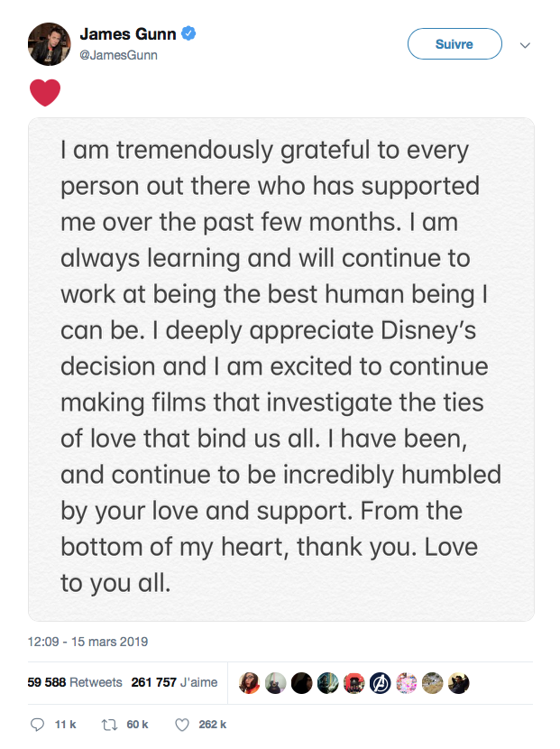Open James Gunn's profile picture
Image resolution: width=560 pixels, height=749 pixels.
[50, 44]
